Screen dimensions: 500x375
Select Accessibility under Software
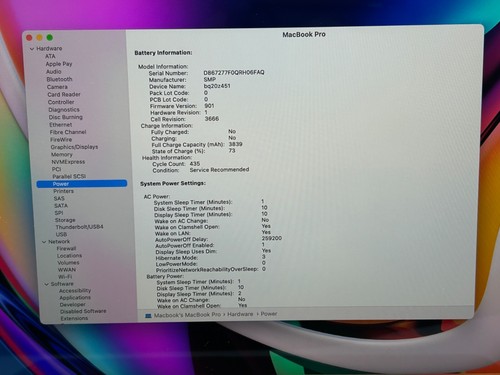[x=75, y=291]
